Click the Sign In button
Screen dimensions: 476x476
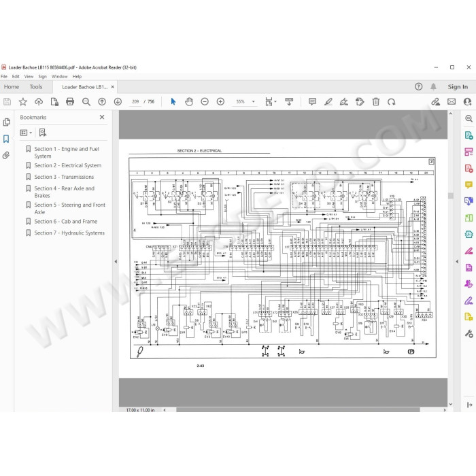pyautogui.click(x=458, y=87)
